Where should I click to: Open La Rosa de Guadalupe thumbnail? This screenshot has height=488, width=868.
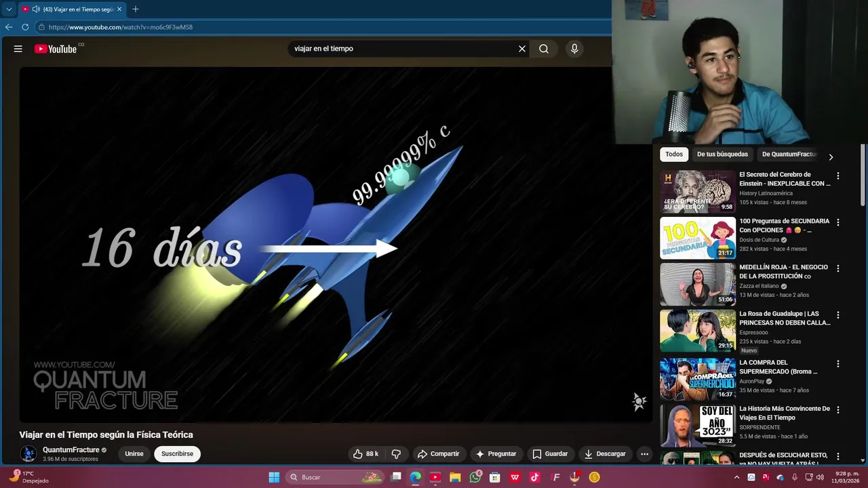coord(698,331)
